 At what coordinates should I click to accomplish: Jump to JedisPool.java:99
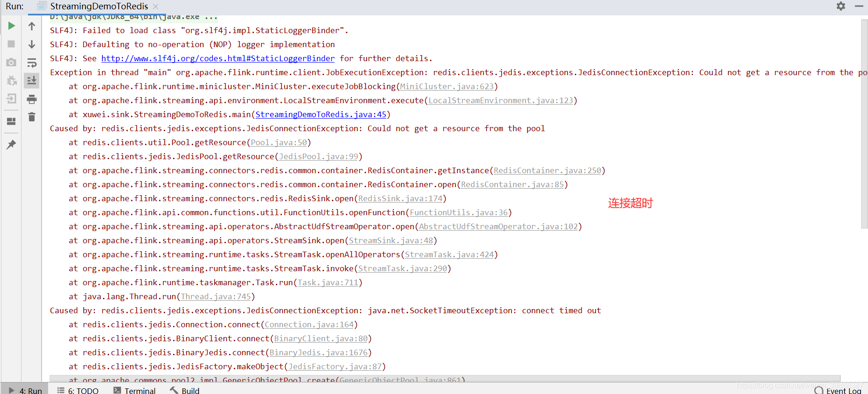pos(319,156)
